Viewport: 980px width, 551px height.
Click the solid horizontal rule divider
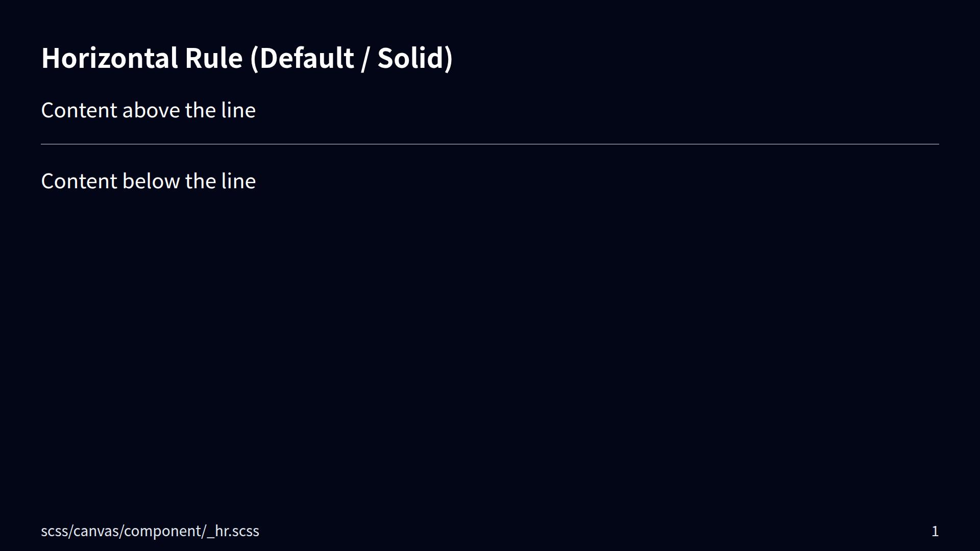[490, 144]
